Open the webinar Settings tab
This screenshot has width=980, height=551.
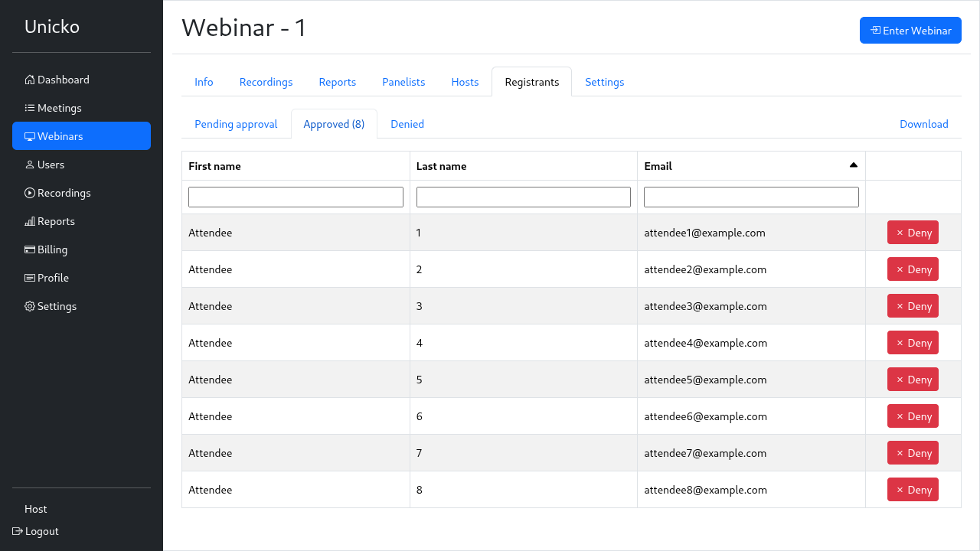pos(605,82)
